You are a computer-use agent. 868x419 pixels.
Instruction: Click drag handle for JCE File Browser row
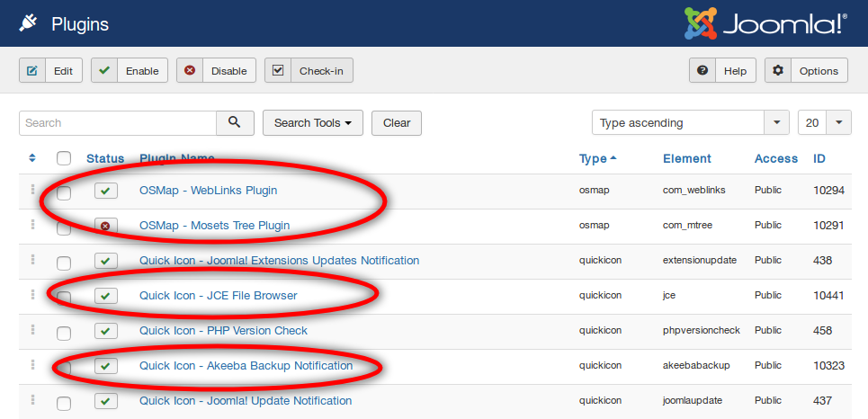pyautogui.click(x=32, y=295)
